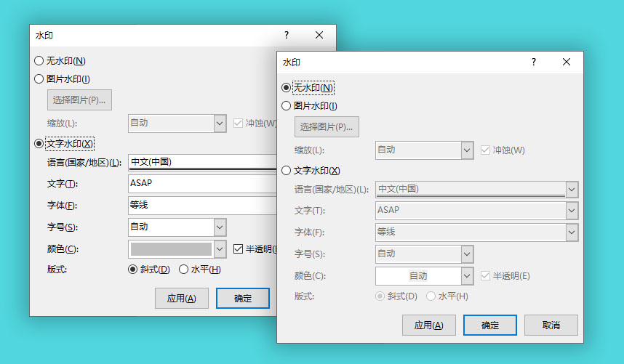Select 无水印(N) radio in back dialog

[x=39, y=61]
